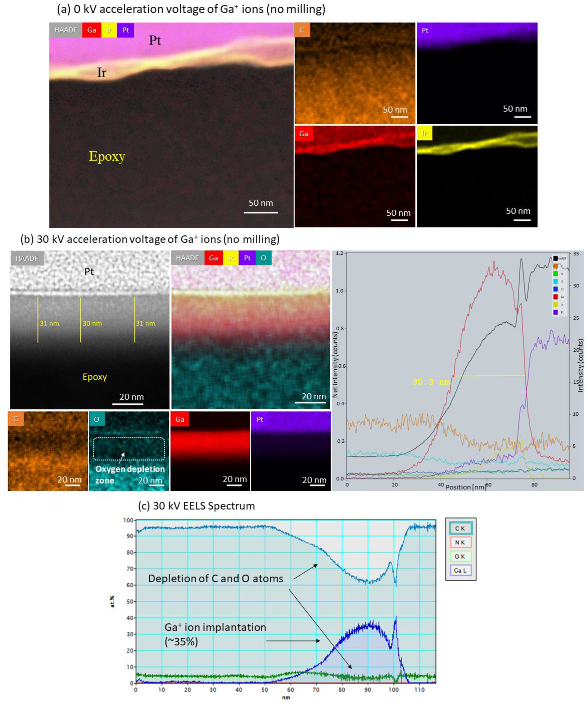The image size is (588, 706).
Task: Select the panel (b) red Ga map thumbnail
Action: pyautogui.click(x=210, y=451)
